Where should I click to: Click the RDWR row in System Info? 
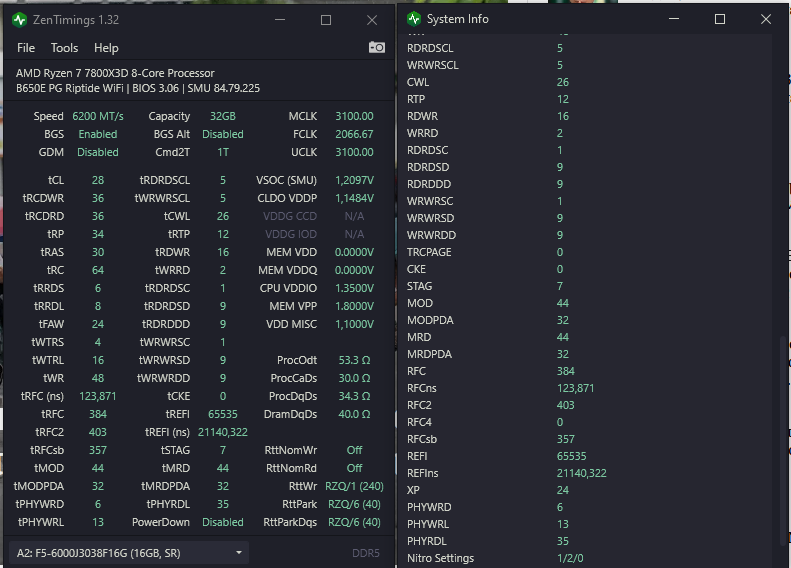(x=588, y=116)
